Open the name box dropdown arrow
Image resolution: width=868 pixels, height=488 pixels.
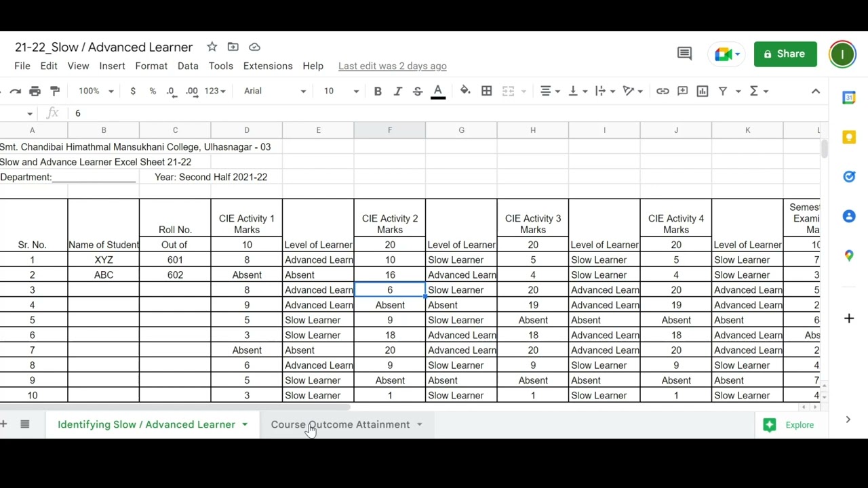(30, 114)
